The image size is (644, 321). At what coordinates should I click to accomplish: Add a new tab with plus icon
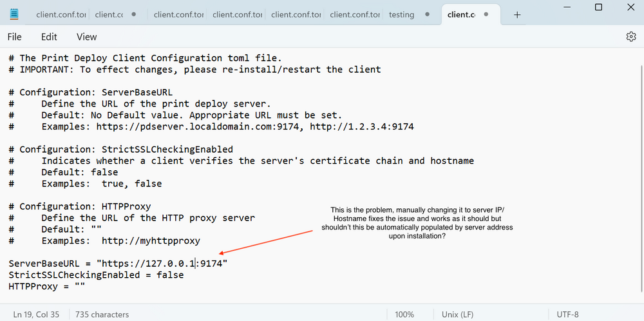tap(517, 15)
